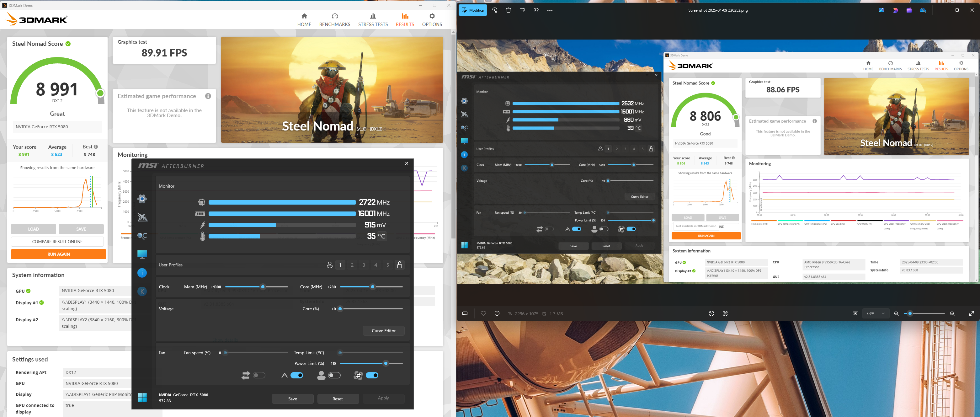Go to HOME tab in 3DMark
The width and height of the screenshot is (980, 417).
point(304,20)
